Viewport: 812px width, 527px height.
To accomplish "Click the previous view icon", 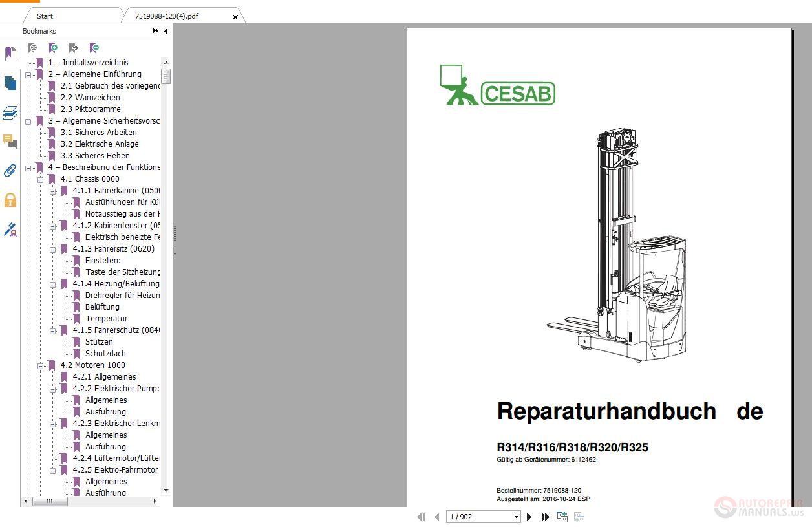I will [562, 517].
